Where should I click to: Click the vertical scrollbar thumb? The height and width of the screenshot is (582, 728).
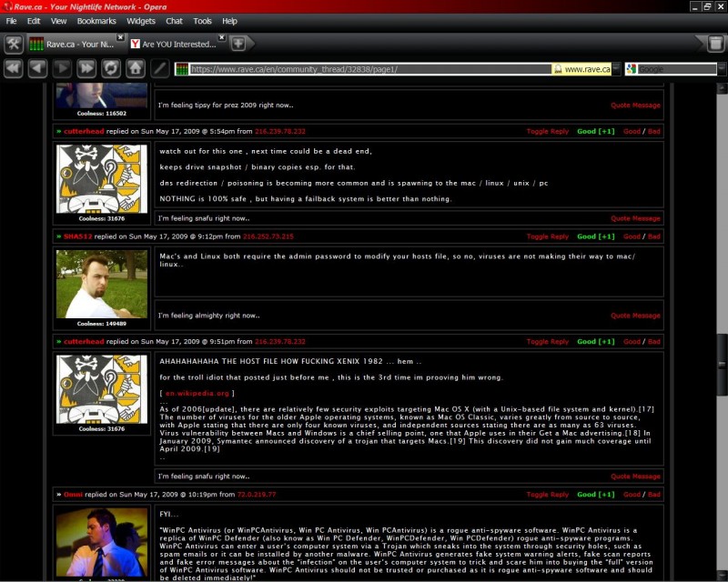(722, 365)
